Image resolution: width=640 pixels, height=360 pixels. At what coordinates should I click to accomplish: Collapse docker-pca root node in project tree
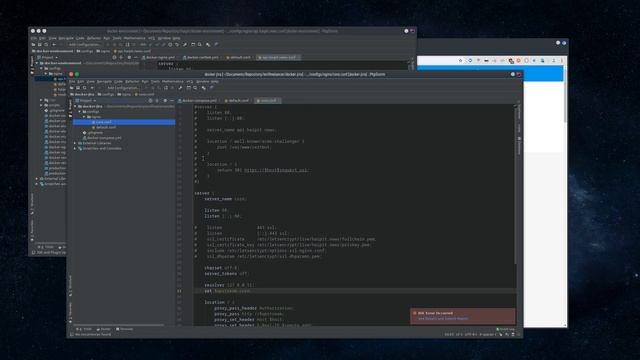pos(75,106)
